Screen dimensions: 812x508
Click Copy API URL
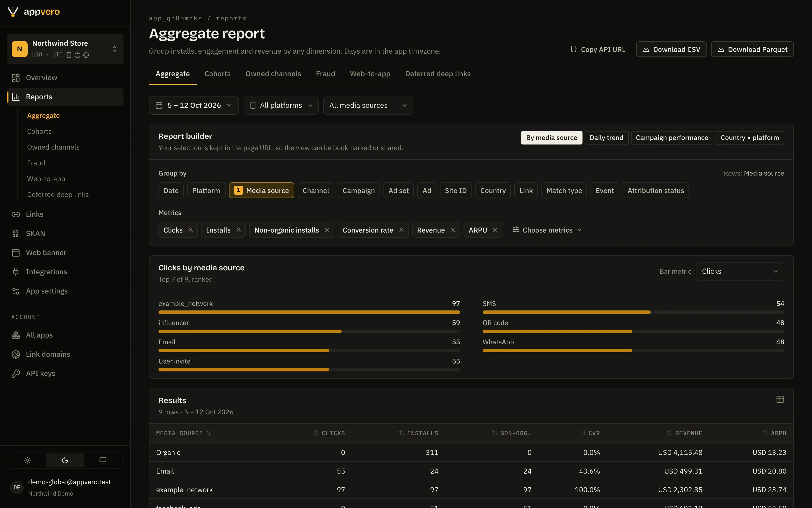(x=598, y=49)
